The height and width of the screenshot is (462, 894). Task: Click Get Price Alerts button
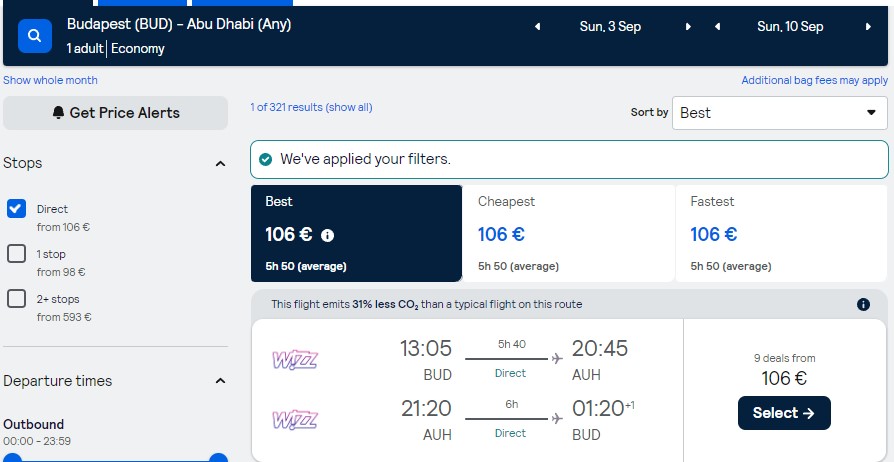(115, 113)
